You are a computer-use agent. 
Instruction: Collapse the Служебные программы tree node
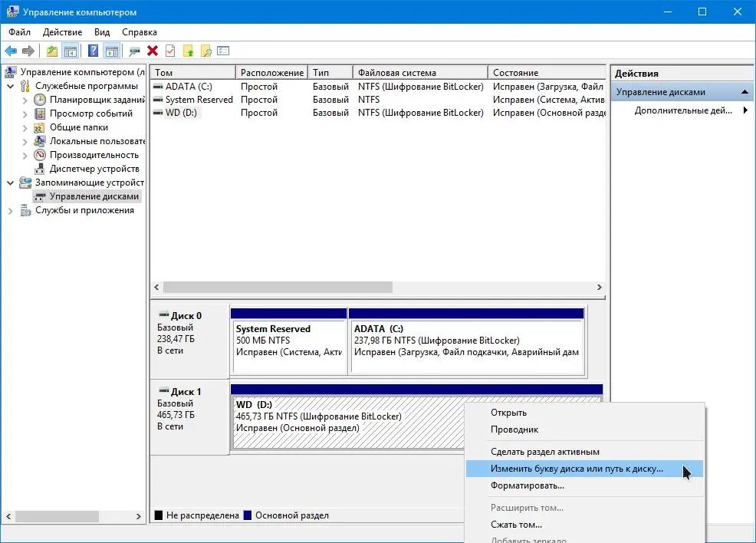[10, 87]
